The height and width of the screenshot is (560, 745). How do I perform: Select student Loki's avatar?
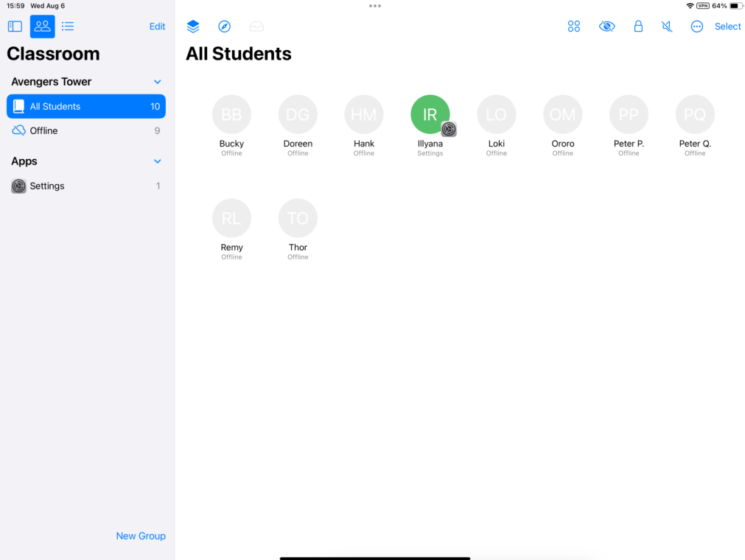tap(497, 114)
